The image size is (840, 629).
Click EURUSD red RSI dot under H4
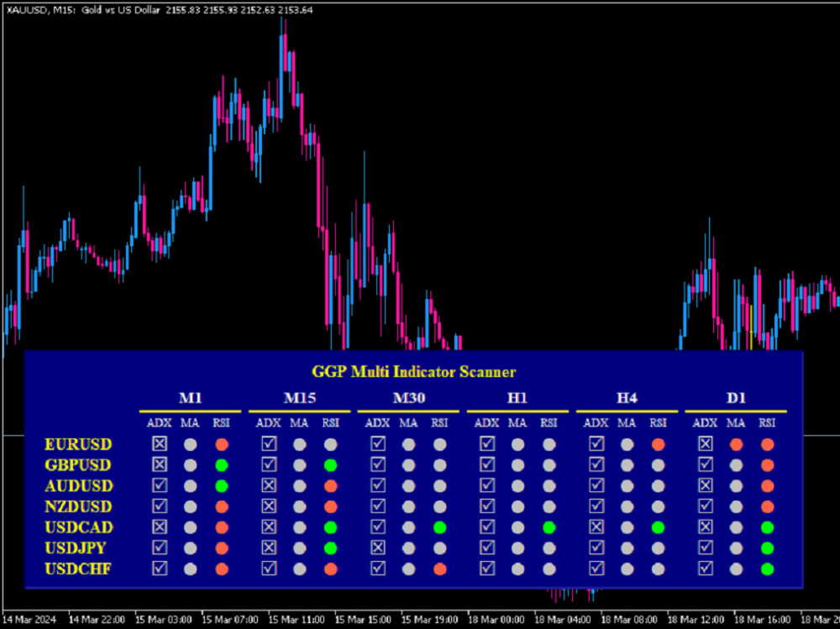tap(659, 444)
